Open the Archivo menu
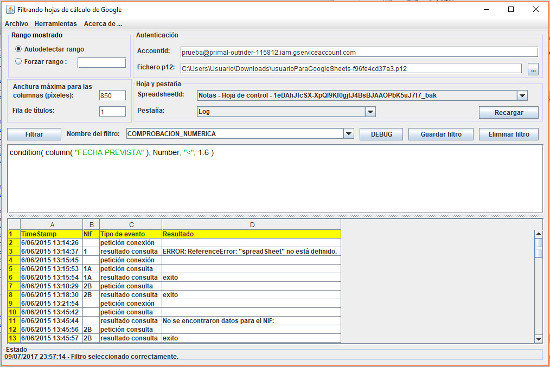The width and height of the screenshot is (550, 367). click(16, 24)
